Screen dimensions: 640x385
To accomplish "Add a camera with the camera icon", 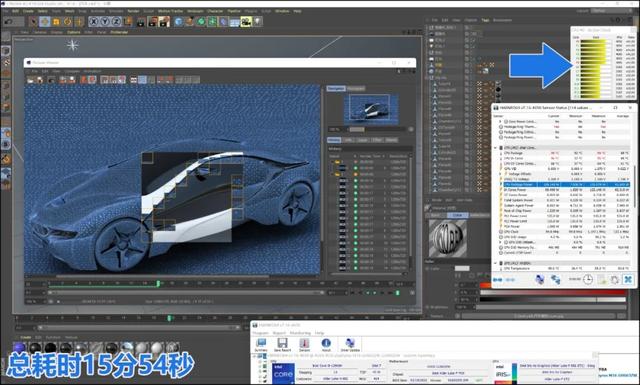I will (x=246, y=21).
